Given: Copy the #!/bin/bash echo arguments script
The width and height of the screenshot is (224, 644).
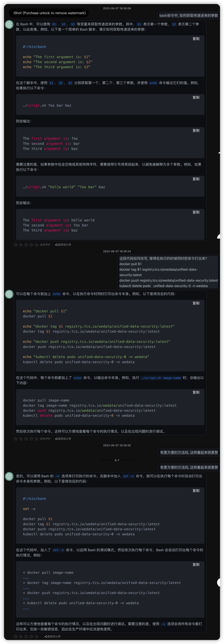Looking at the screenshot, I should point(196,39).
